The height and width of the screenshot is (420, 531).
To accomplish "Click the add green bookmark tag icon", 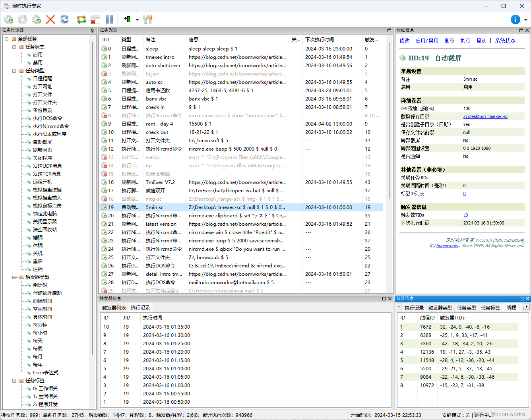I will [x=127, y=19].
